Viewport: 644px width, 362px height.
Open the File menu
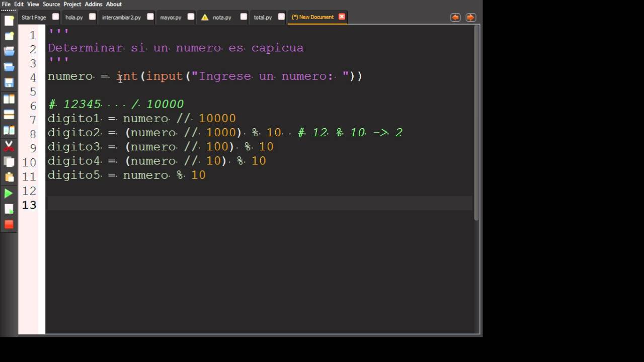[x=6, y=4]
